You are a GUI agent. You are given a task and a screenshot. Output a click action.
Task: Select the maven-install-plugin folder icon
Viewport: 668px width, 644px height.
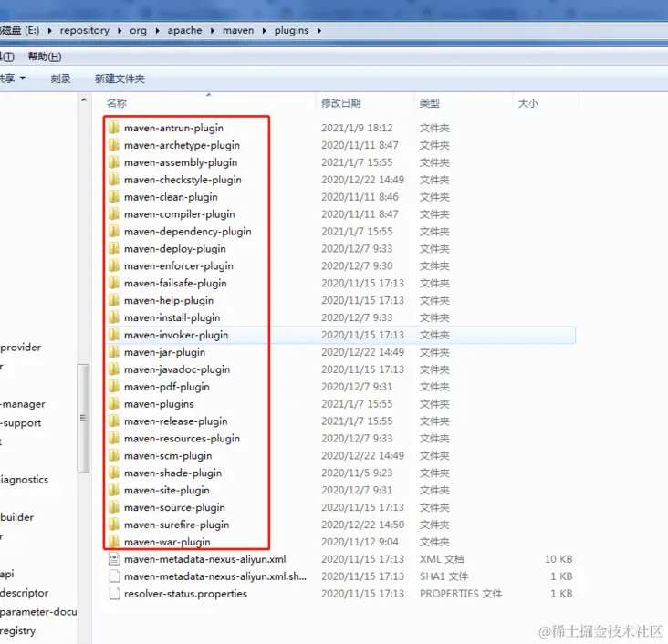click(114, 317)
